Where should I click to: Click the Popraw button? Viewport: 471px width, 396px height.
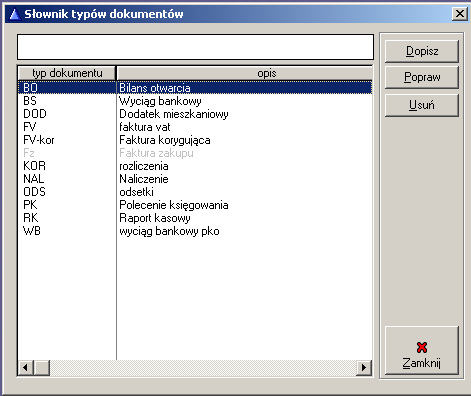pos(422,77)
